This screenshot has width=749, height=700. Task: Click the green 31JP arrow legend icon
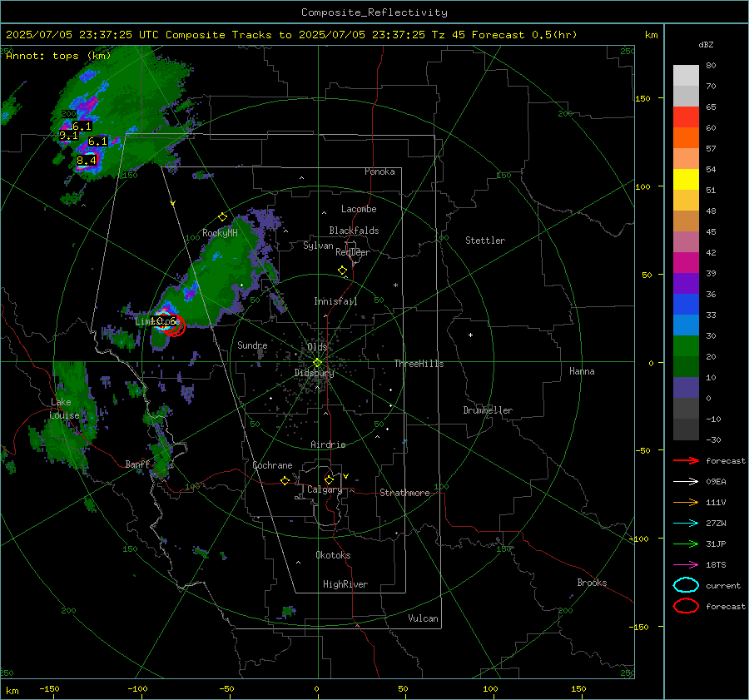(686, 544)
